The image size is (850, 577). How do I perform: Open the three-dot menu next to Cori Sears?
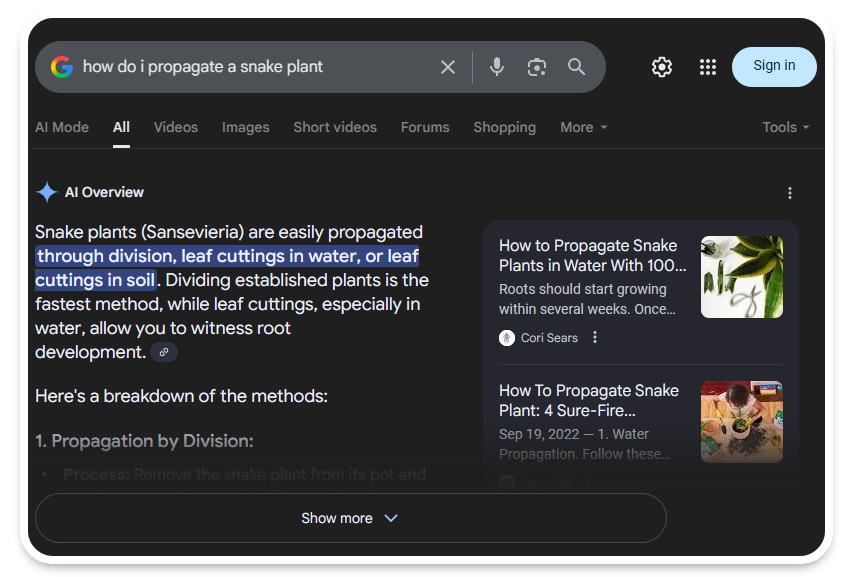click(x=595, y=338)
